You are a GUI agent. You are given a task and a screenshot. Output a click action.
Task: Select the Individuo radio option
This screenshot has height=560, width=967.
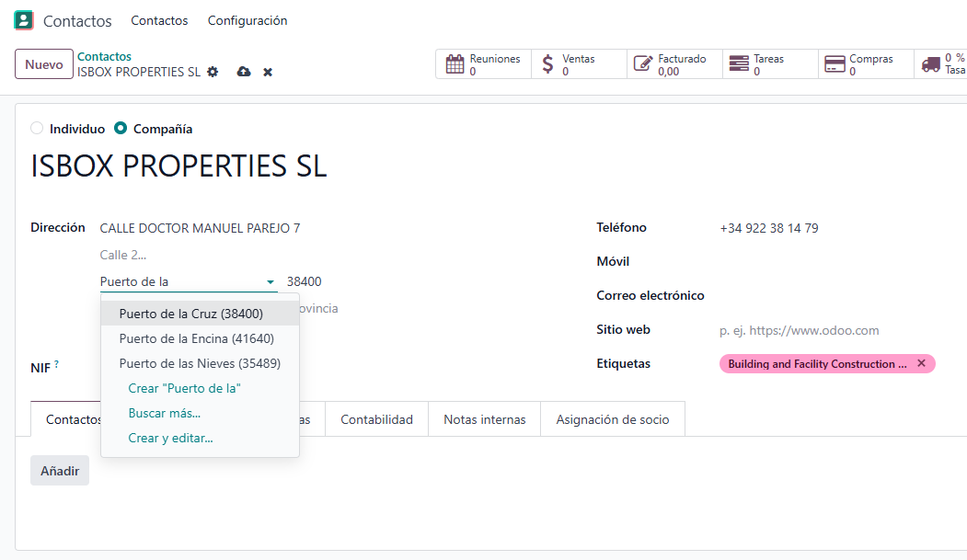pyautogui.click(x=37, y=129)
